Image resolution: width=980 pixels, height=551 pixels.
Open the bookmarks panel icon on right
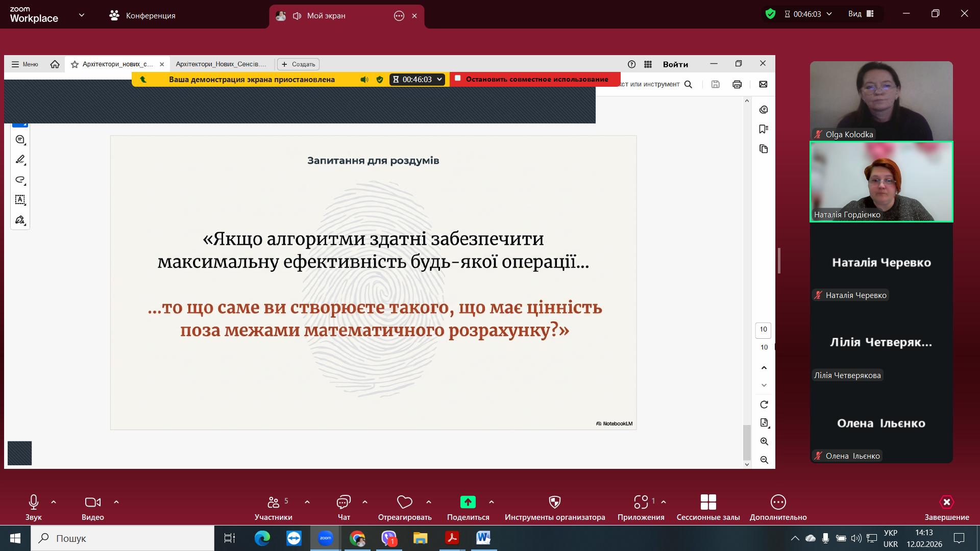coord(764,129)
